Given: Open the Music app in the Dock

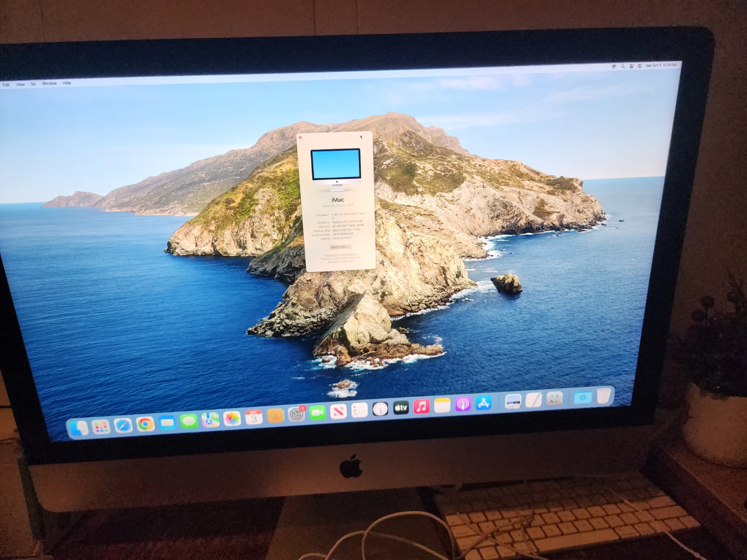Looking at the screenshot, I should point(422,407).
